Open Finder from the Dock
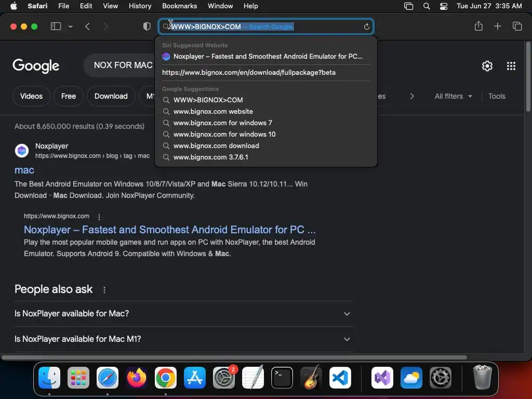This screenshot has height=399, width=532. click(49, 378)
